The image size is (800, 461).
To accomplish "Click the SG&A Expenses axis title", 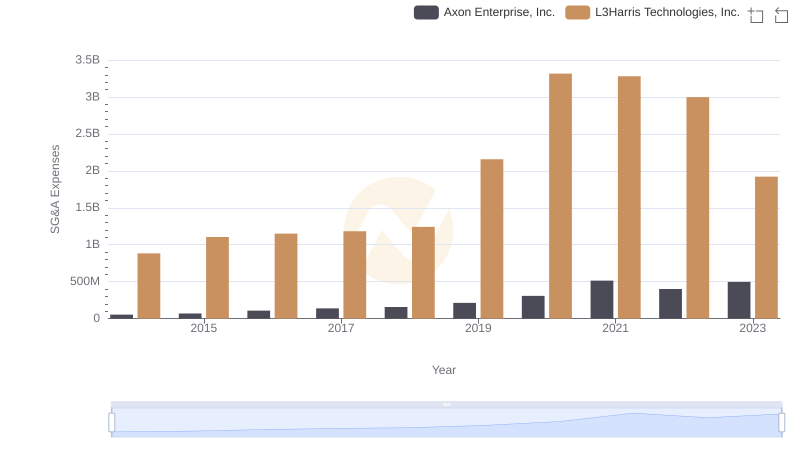I will click(55, 189).
